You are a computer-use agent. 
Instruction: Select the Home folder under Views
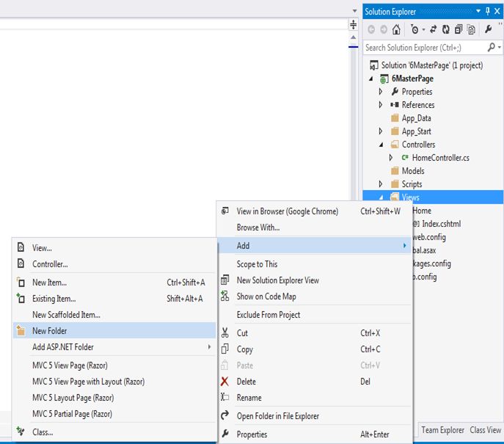click(422, 211)
